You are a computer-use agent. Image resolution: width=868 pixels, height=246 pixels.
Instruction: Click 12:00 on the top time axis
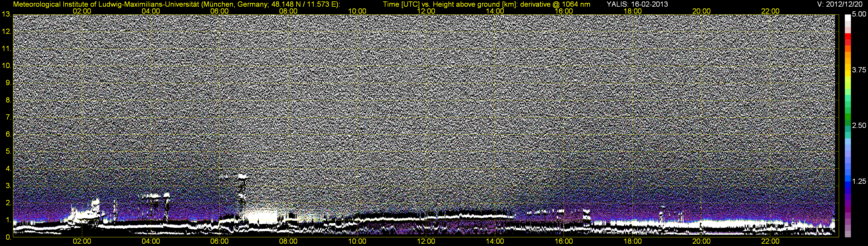coord(426,11)
